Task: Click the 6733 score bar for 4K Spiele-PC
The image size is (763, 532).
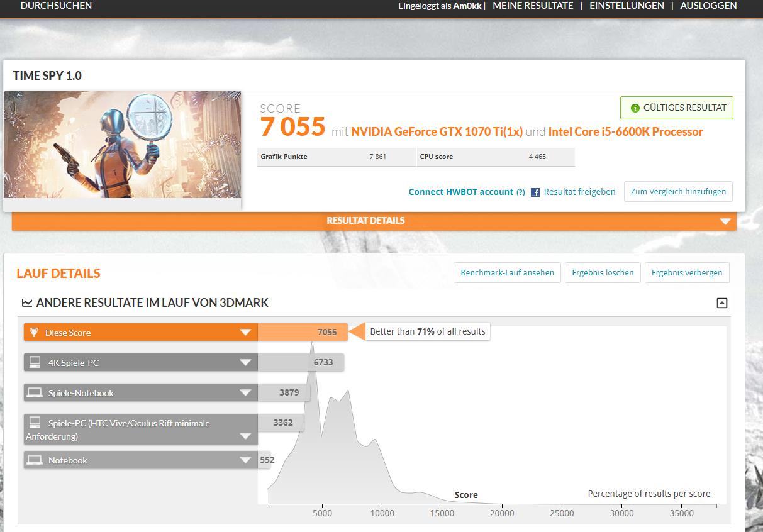Action: tap(301, 362)
